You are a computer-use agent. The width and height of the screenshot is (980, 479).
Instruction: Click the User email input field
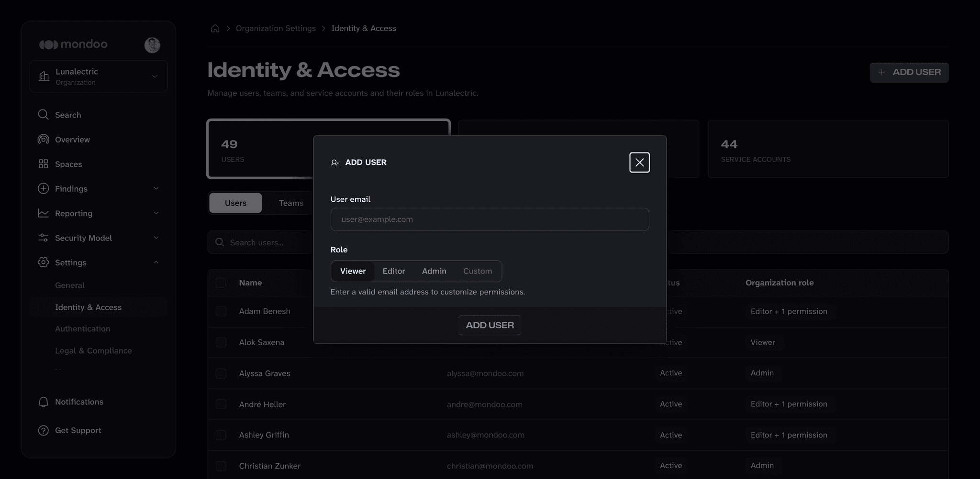(490, 219)
